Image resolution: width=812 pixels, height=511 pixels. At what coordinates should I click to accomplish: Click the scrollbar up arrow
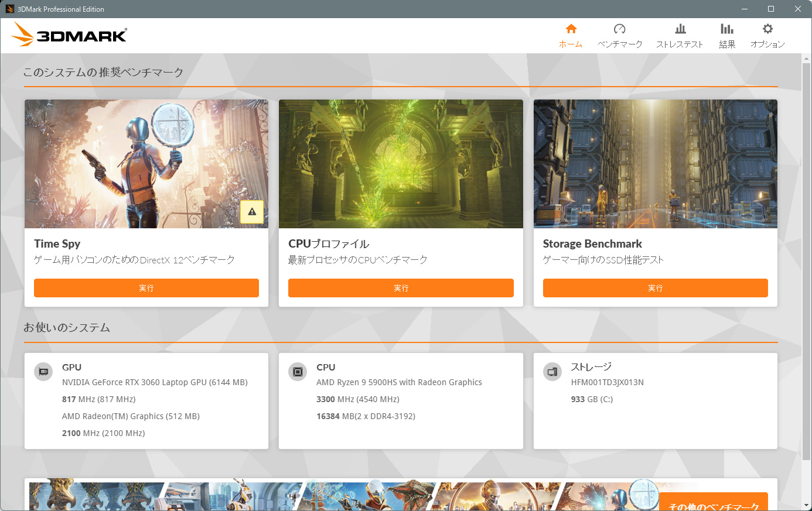(807, 58)
